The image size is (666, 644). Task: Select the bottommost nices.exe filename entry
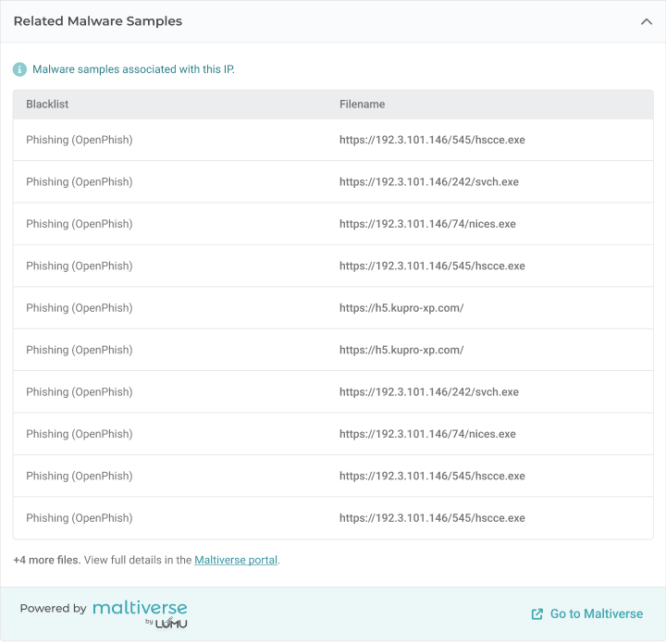tap(427, 434)
